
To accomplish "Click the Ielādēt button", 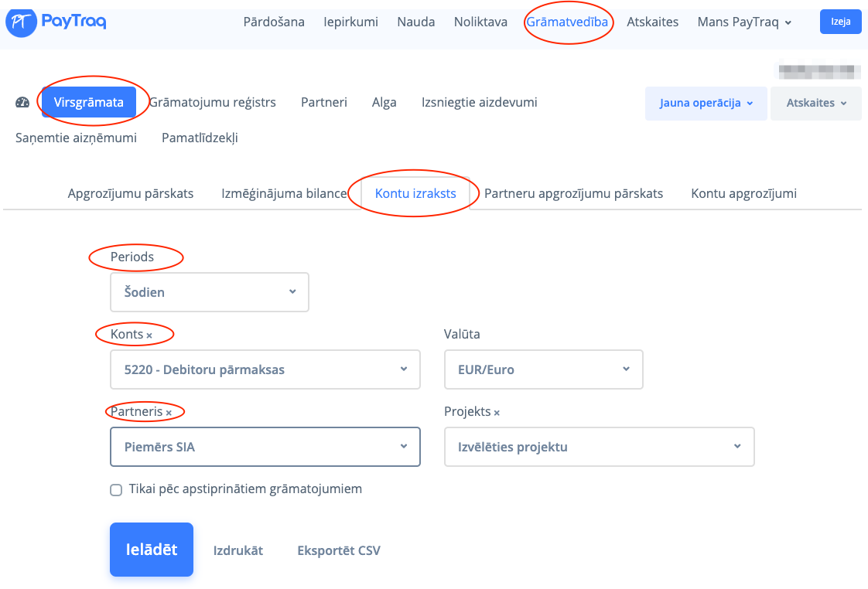I will click(152, 550).
